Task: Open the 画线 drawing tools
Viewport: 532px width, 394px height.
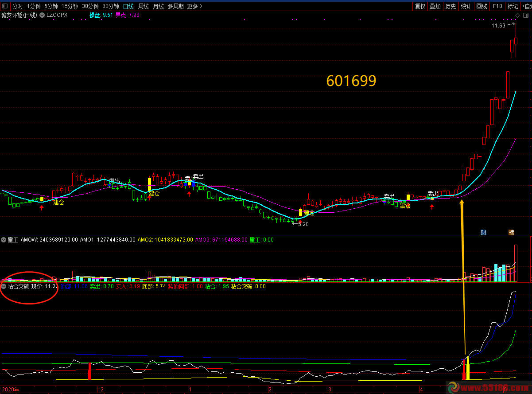Action: (x=482, y=6)
